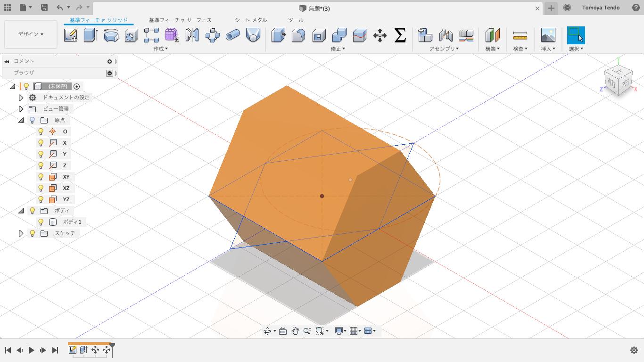Select the Insert image tool
Viewport: 644px width, 362px height.
pyautogui.click(x=548, y=35)
